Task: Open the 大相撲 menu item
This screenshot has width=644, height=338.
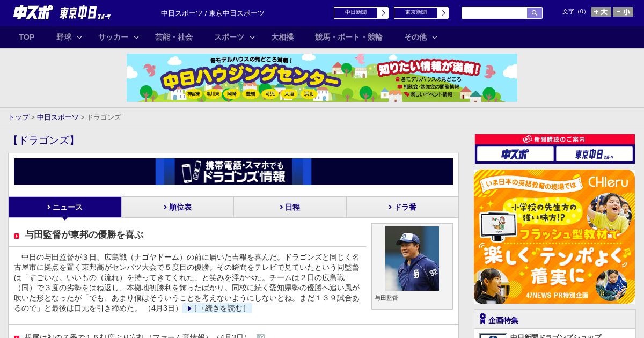Action: click(282, 37)
